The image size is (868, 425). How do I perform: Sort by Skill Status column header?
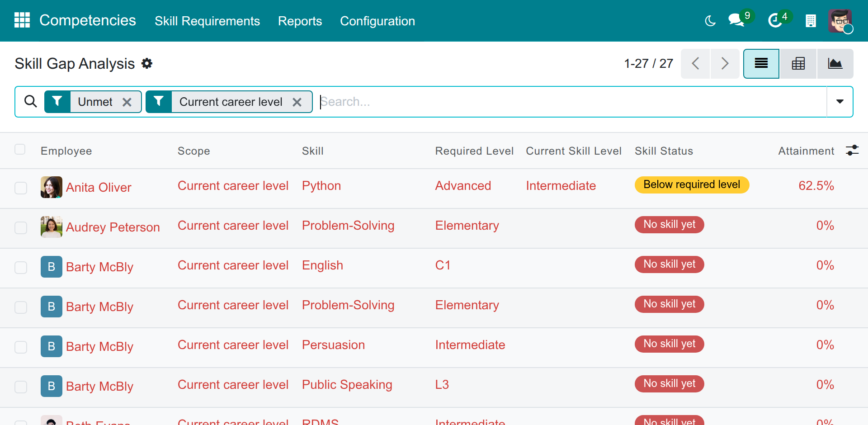[x=664, y=151]
